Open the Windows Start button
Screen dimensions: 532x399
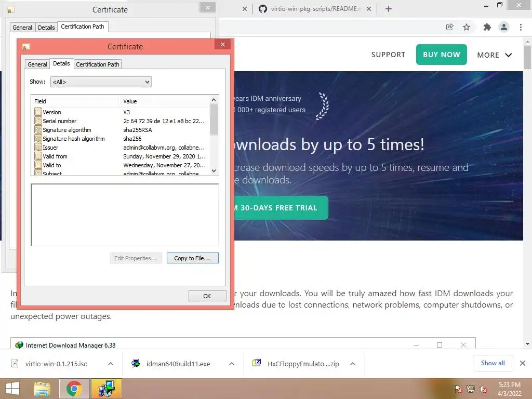pos(12,389)
